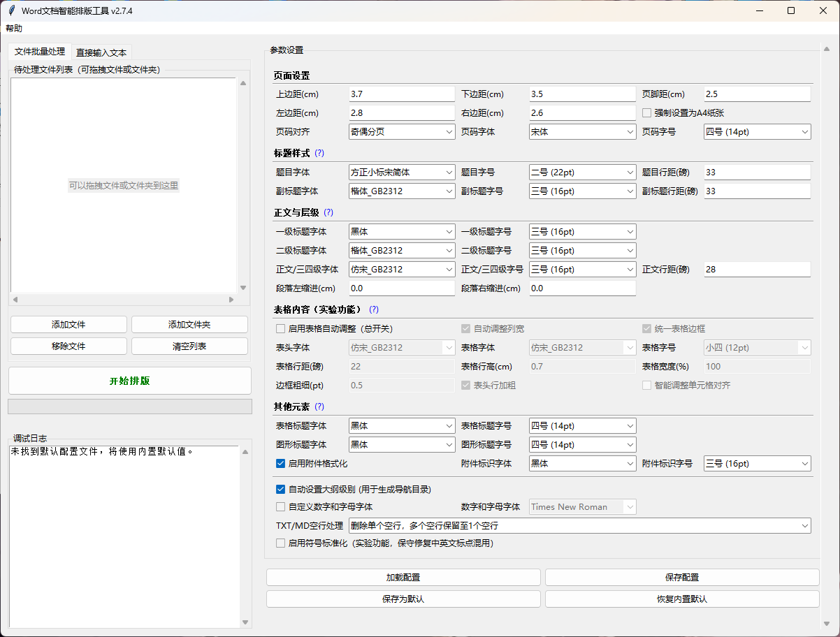Click the 待处理文件列表 drop area
840x637 pixels.
[x=123, y=185]
